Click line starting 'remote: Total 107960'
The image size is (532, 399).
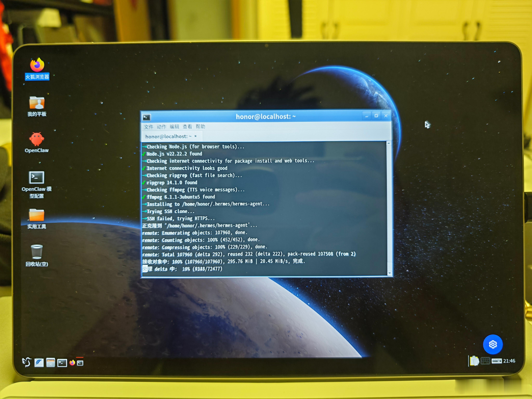point(249,254)
